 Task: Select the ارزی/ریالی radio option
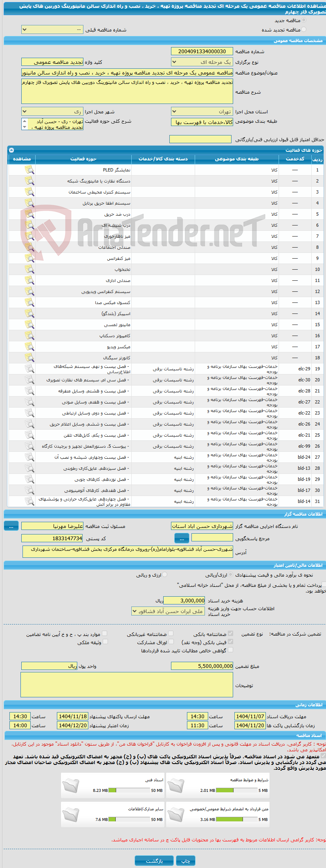pos(231,575)
